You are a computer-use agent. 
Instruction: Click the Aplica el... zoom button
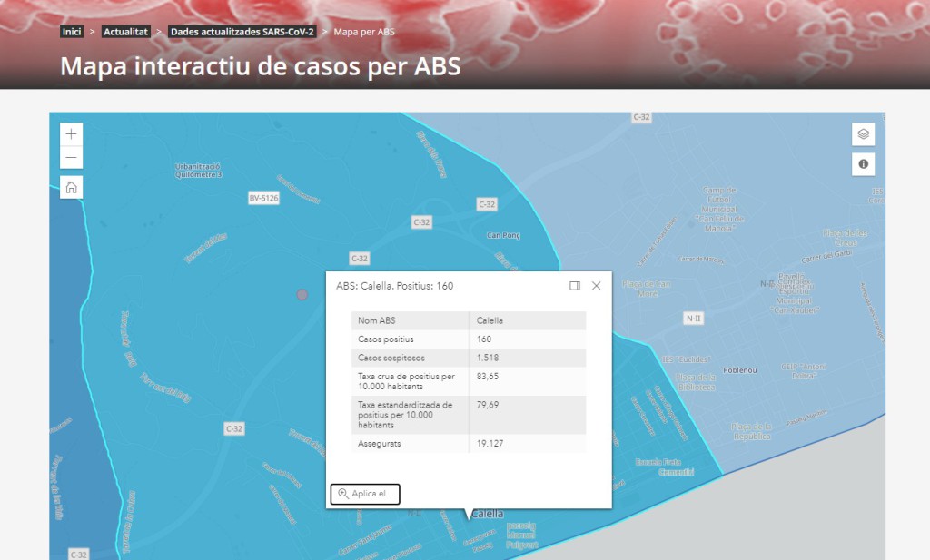[364, 494]
